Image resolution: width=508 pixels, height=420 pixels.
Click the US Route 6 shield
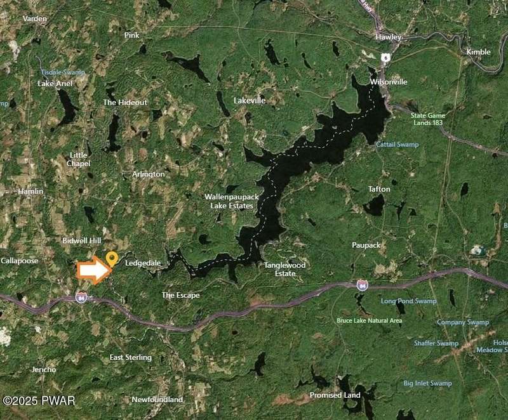pyautogui.click(x=385, y=58)
